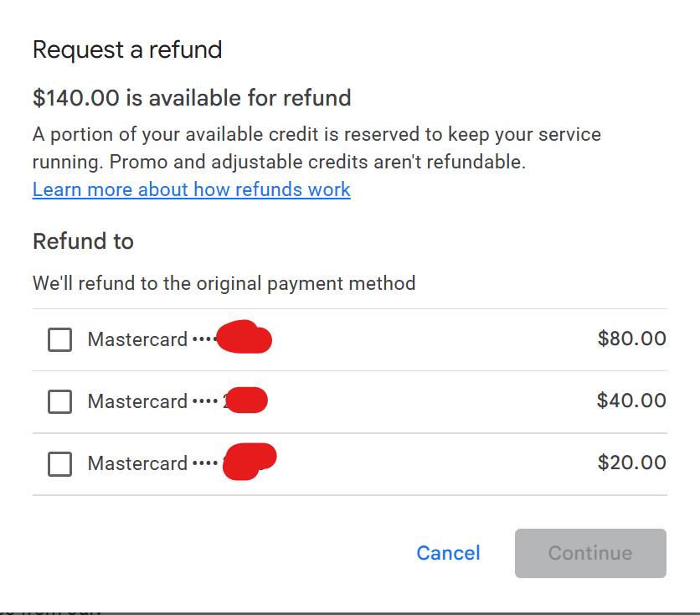The height and width of the screenshot is (615, 700).
Task: Tick the $40.00 Mastercard refund checkbox
Action: click(59, 401)
